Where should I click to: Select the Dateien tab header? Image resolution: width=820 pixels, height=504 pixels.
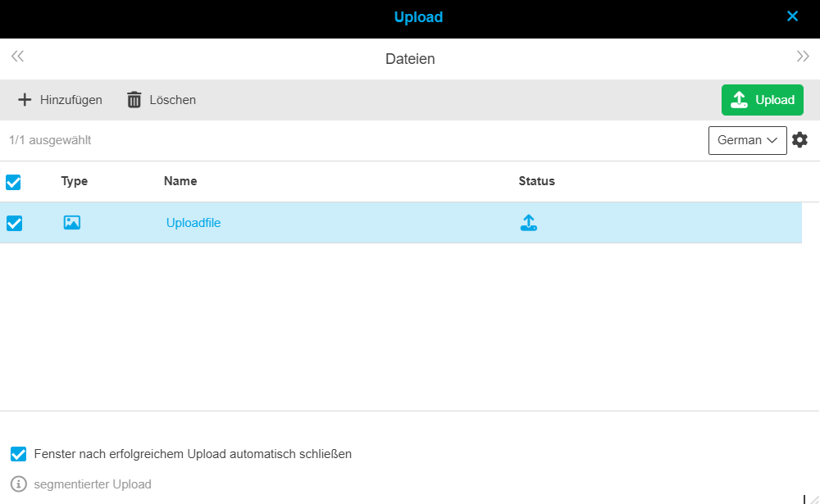coord(410,58)
